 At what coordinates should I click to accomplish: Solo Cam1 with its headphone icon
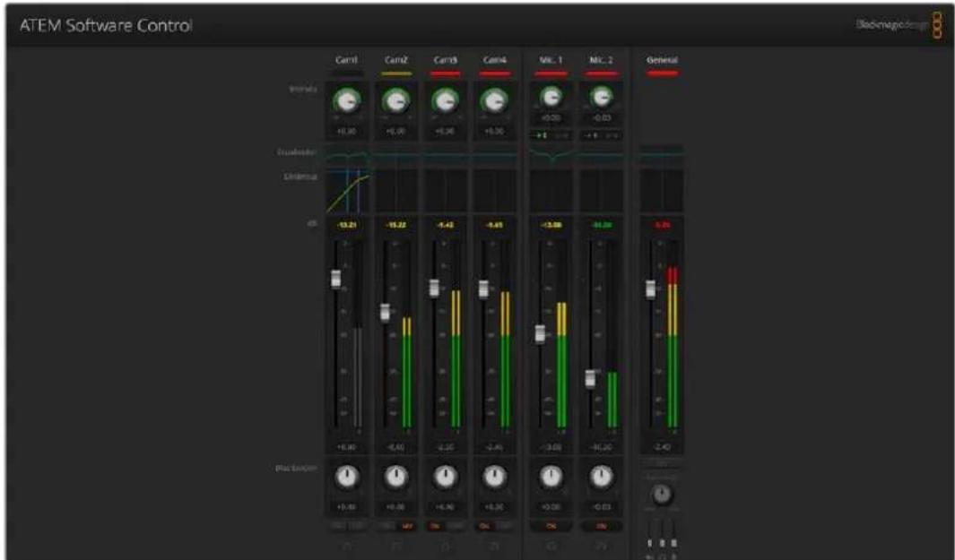(347, 546)
